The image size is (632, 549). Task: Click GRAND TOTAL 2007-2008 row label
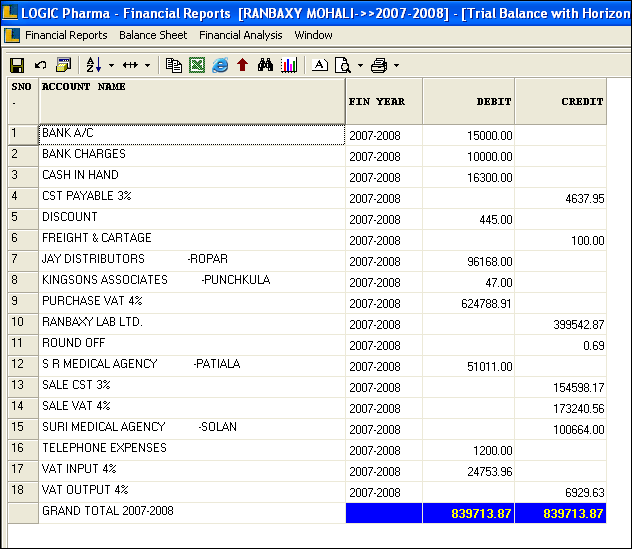108,510
